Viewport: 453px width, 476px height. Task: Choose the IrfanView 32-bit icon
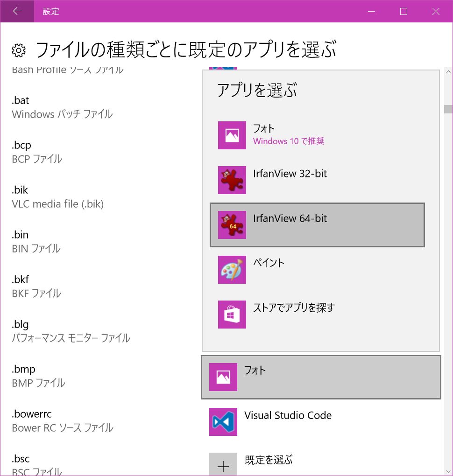click(232, 180)
